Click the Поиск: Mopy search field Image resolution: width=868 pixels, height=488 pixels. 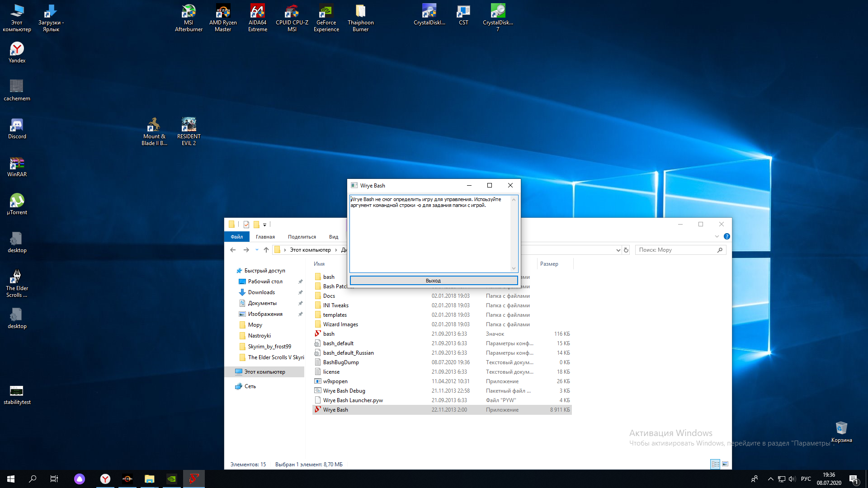pos(676,250)
